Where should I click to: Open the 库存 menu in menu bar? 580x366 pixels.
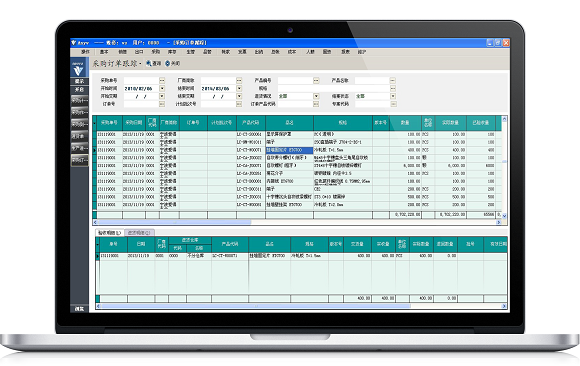pos(172,52)
